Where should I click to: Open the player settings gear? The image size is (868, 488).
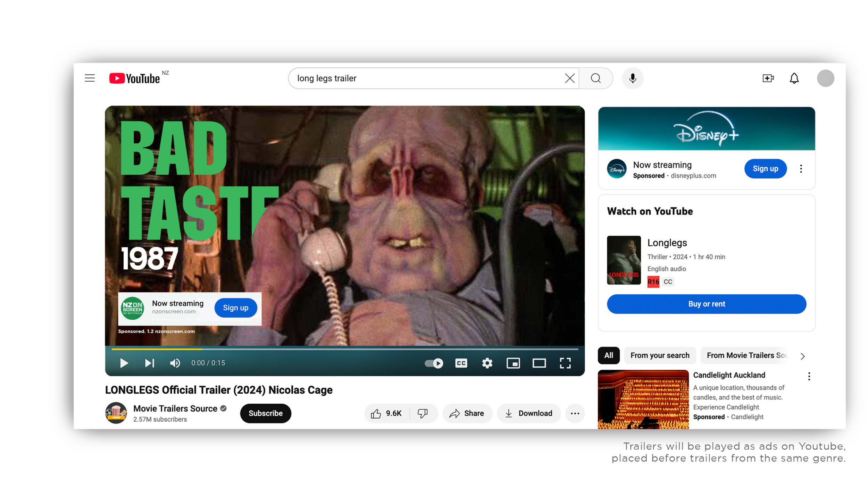click(487, 363)
